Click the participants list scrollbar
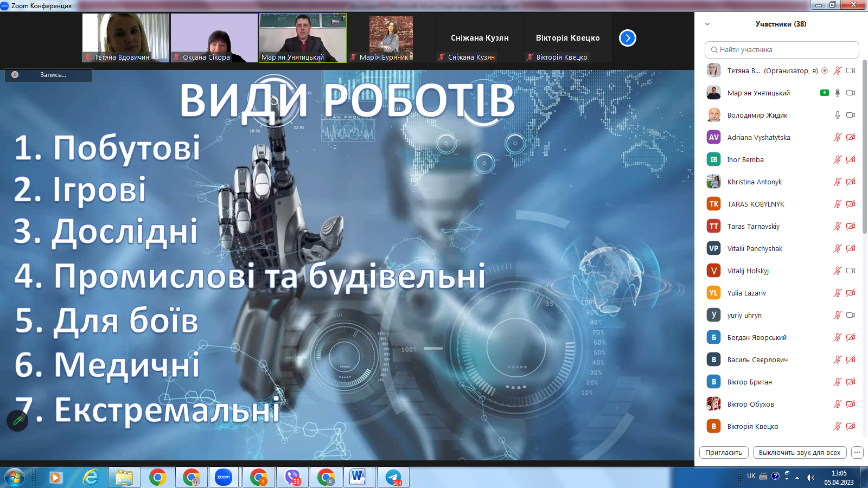The height and width of the screenshot is (488, 868). (x=865, y=146)
